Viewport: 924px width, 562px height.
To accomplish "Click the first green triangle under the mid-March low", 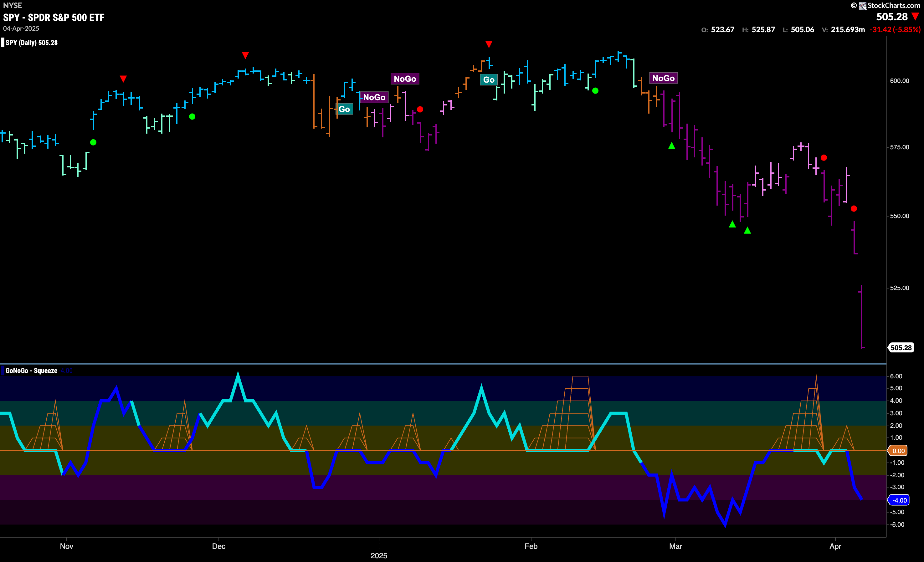I will click(x=732, y=224).
